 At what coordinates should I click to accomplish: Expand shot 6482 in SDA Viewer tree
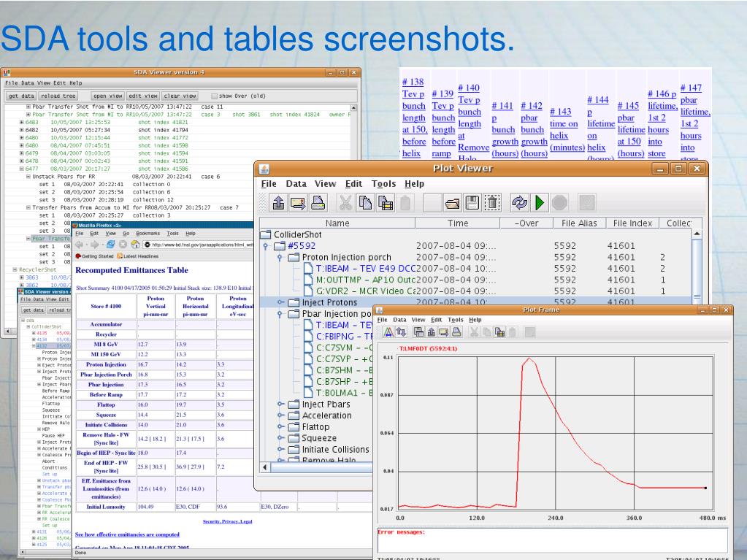(21, 130)
